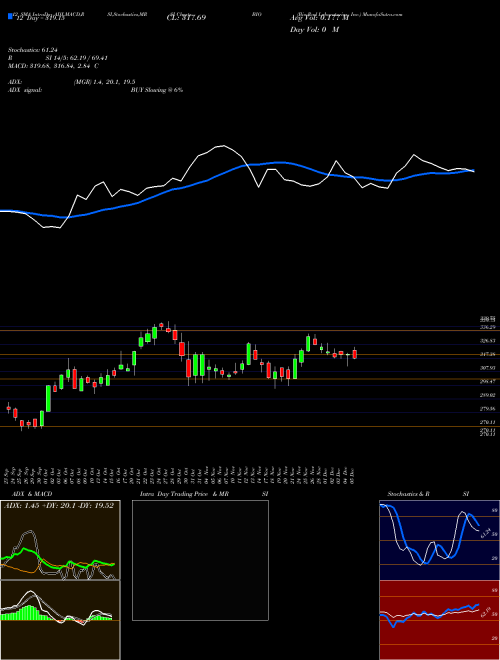Click the Stochastics & RSI panel title

[428, 494]
